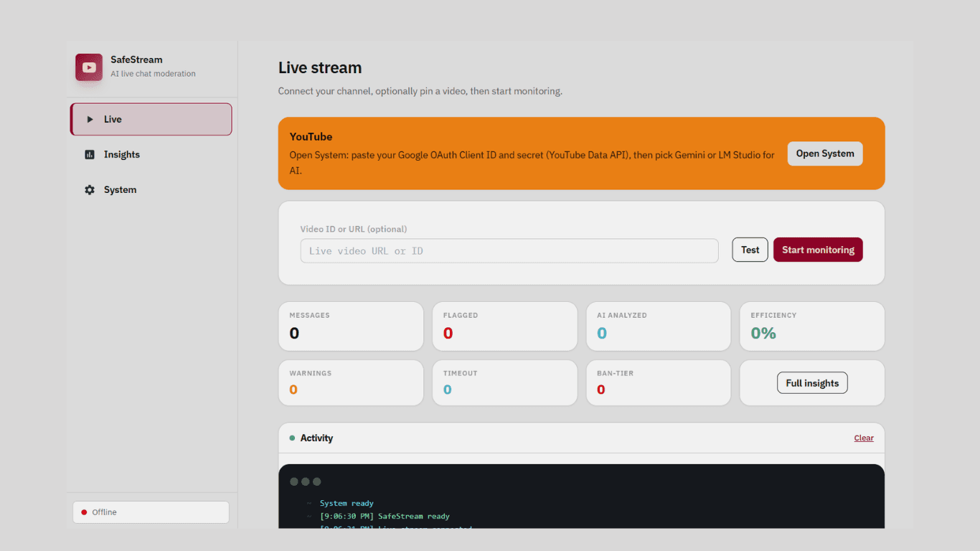Image resolution: width=980 pixels, height=551 pixels.
Task: Click the 'YouTube' banner heading
Action: coord(311,136)
